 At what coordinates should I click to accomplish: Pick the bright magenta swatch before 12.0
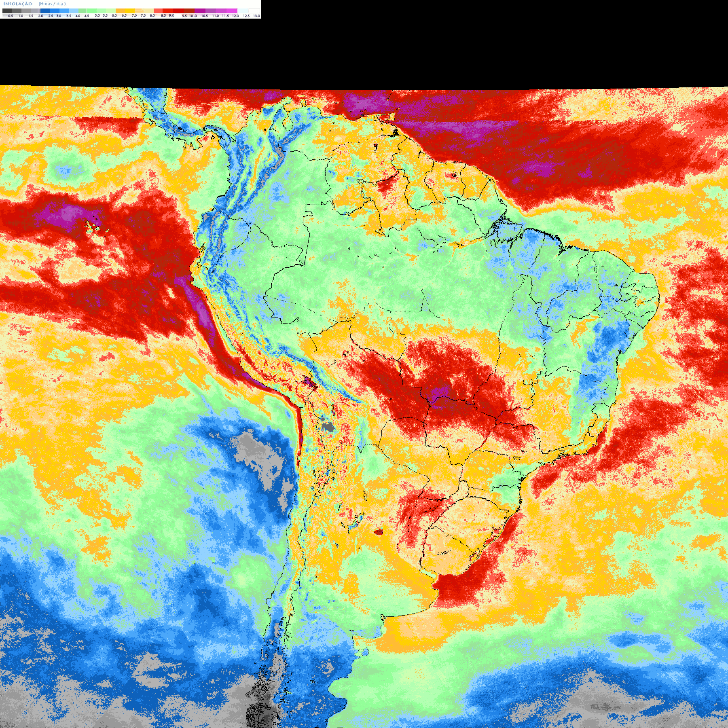coord(232,11)
